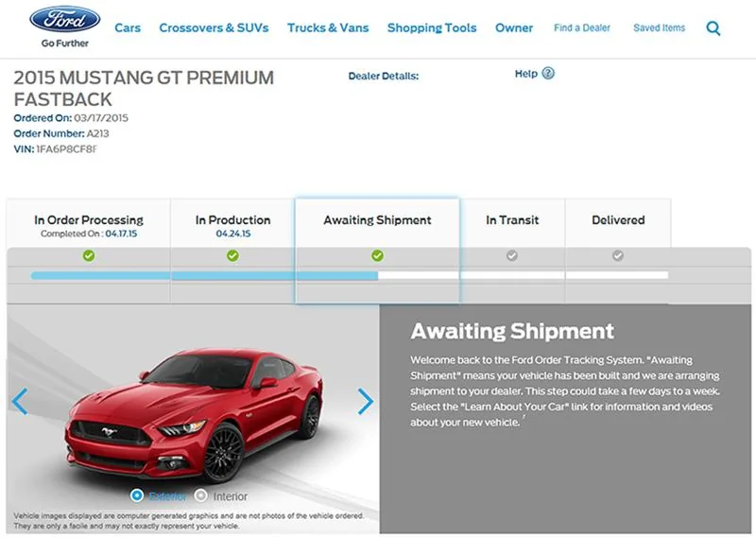Click the Awaiting Shipment green checkmark
Image resolution: width=756 pixels, height=538 pixels.
pyautogui.click(x=377, y=255)
